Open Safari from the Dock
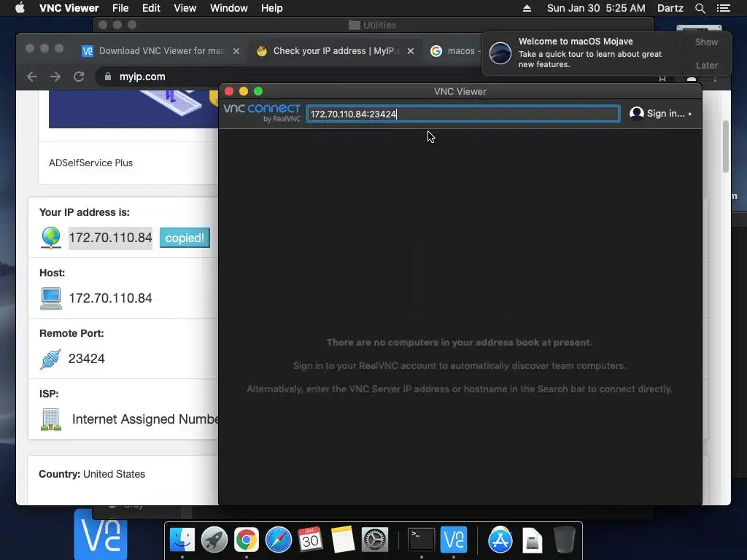Image resolution: width=747 pixels, height=560 pixels. [x=278, y=540]
